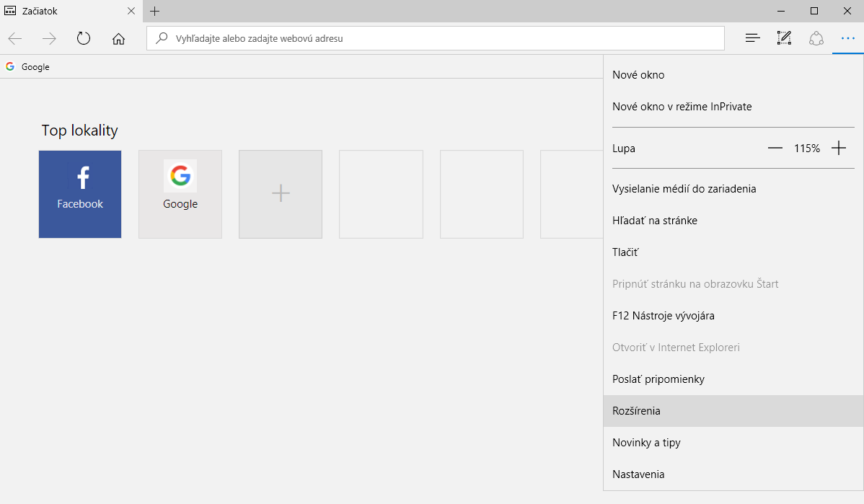Open Novinky a tipy
Image resolution: width=864 pixels, height=504 pixels.
tap(733, 443)
